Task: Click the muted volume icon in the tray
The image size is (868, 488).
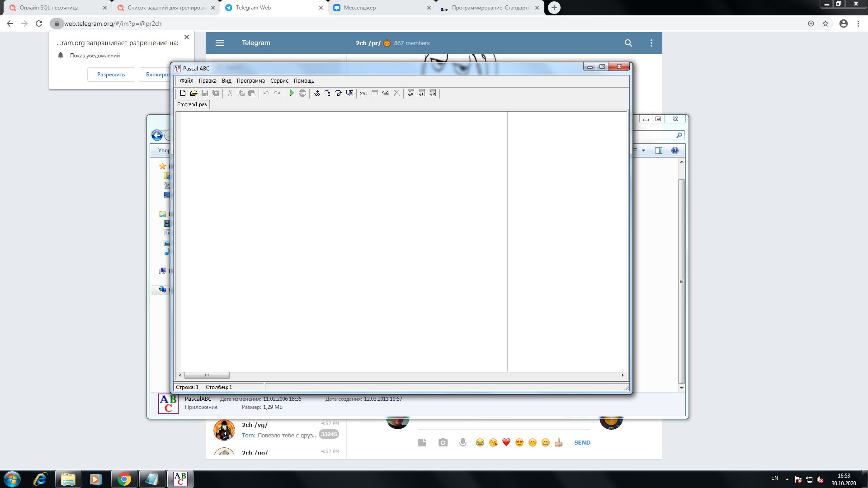Action: [x=820, y=479]
